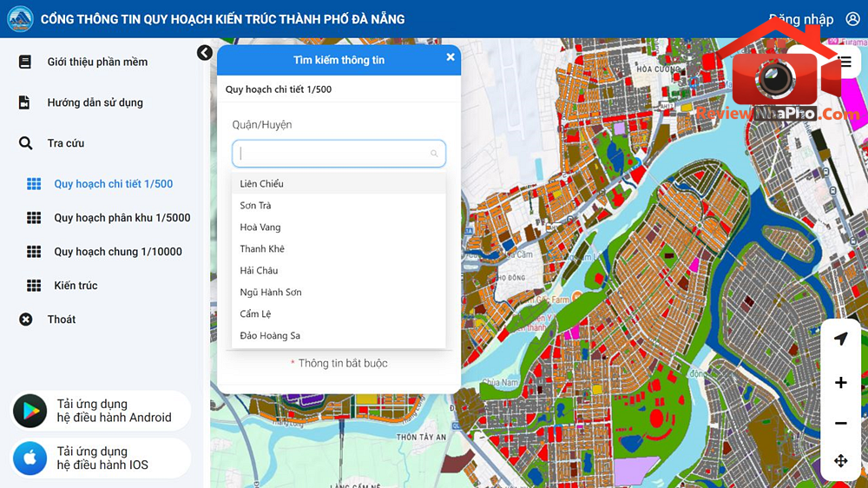Click the Thoát exit circle icon
Image resolution: width=868 pixels, height=488 pixels.
pyautogui.click(x=25, y=319)
